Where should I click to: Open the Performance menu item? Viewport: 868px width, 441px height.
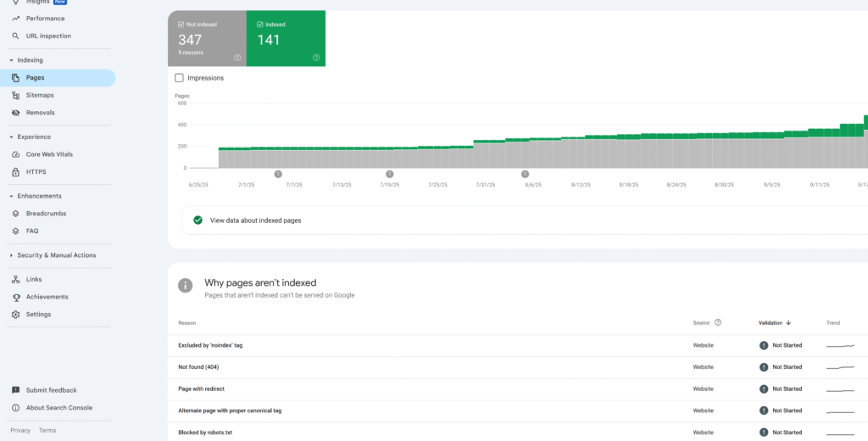[46, 19]
